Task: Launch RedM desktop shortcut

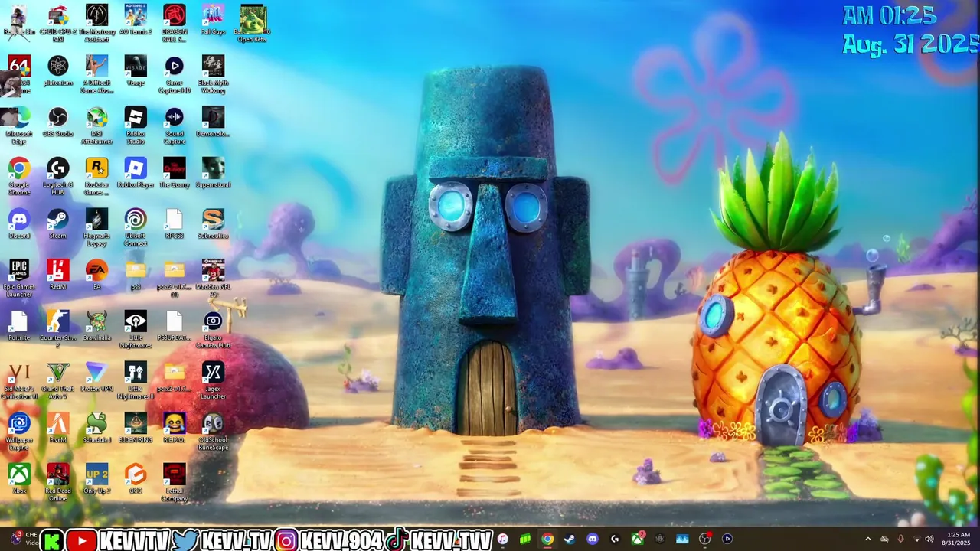Action: [x=58, y=275]
